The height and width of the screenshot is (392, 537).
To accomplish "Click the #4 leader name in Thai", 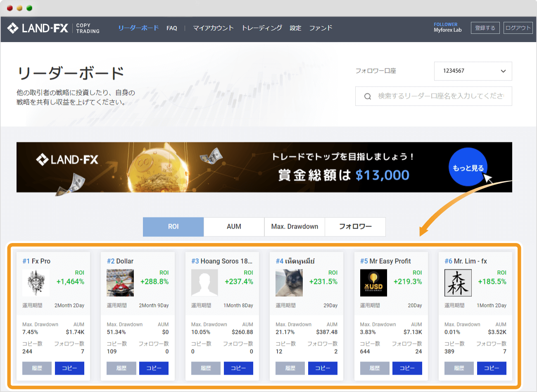I will [x=295, y=261].
